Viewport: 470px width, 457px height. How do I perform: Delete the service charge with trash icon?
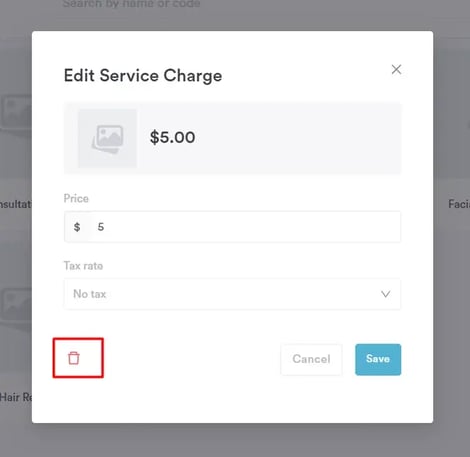tap(74, 358)
